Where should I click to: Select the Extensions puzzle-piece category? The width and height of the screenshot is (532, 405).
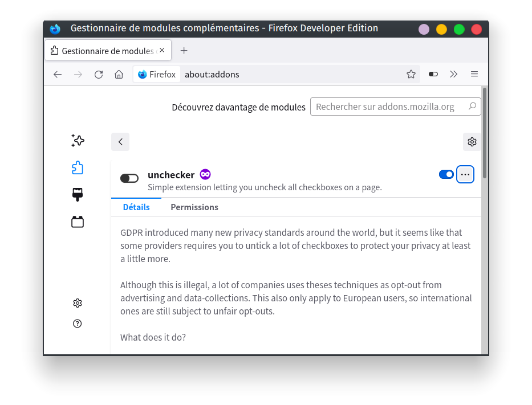click(78, 167)
